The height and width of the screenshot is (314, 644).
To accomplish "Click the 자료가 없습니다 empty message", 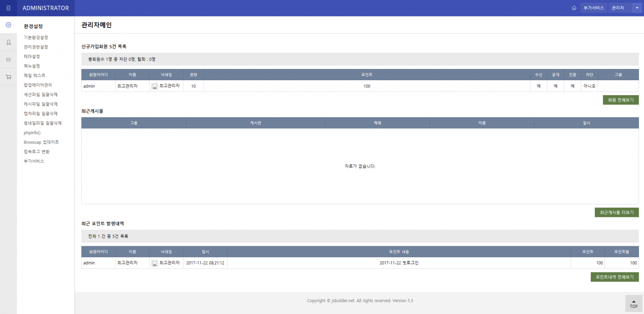I will pyautogui.click(x=360, y=166).
